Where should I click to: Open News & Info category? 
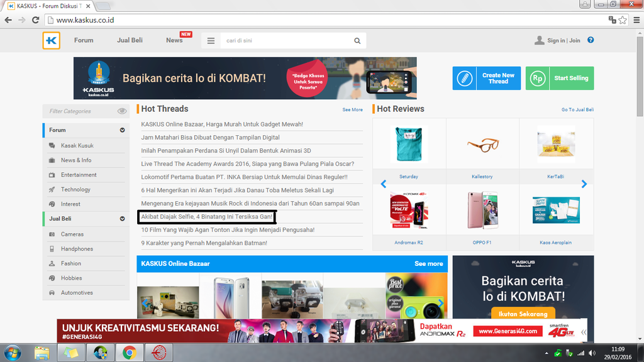click(x=76, y=160)
